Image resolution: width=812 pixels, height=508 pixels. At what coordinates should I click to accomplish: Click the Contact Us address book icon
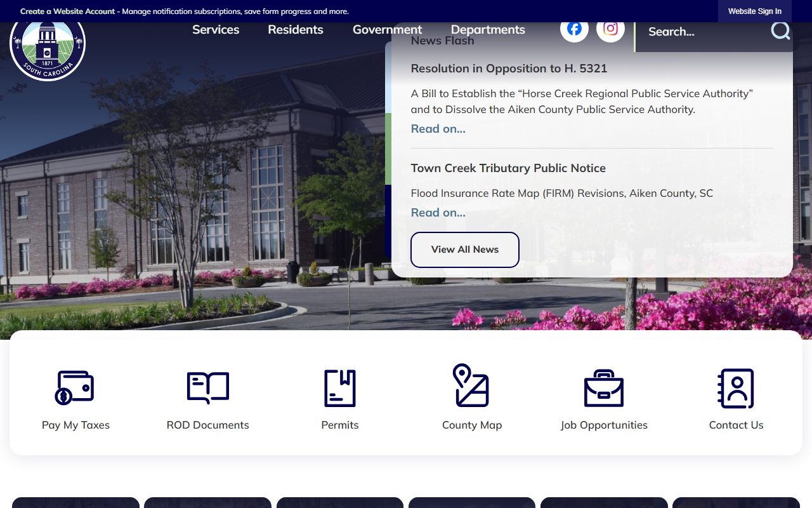pyautogui.click(x=736, y=388)
